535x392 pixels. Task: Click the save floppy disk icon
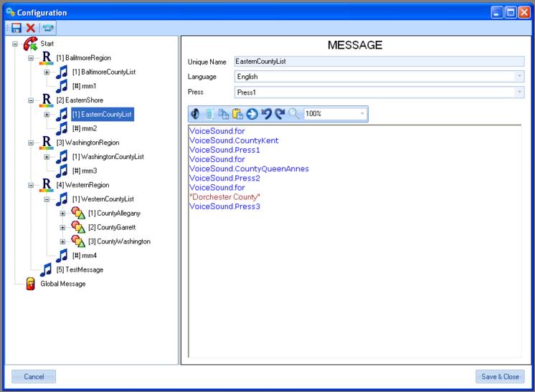click(x=16, y=27)
